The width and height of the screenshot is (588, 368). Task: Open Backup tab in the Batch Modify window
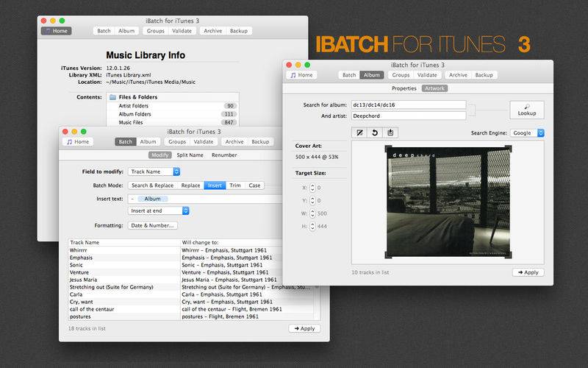(x=260, y=141)
